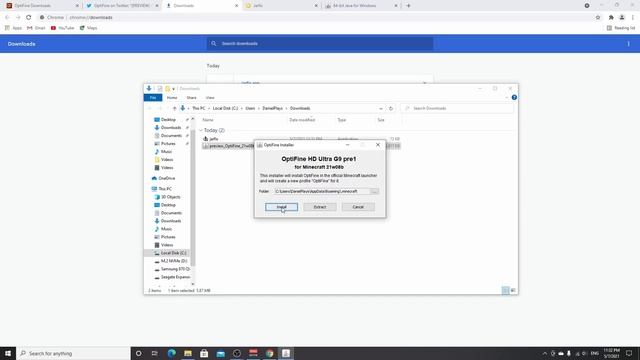640x360 pixels.
Task: Open the View ribbon tab in File Explorer
Action: tap(210, 98)
